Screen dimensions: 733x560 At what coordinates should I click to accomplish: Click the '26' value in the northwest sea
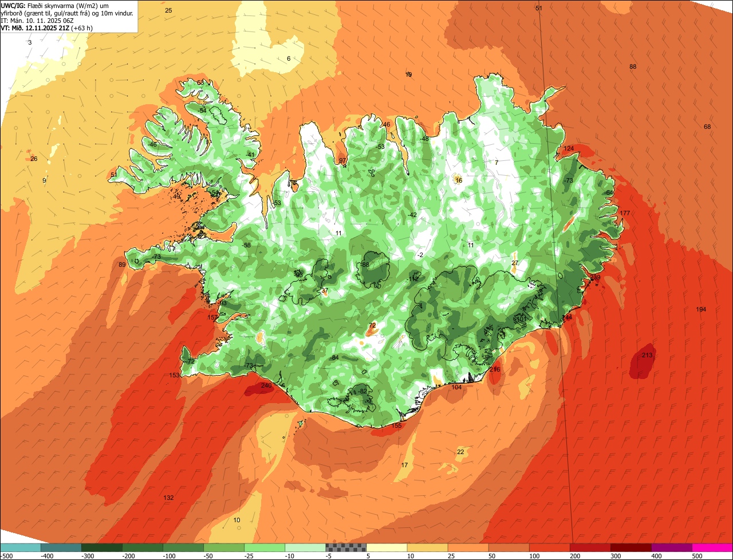coord(34,159)
